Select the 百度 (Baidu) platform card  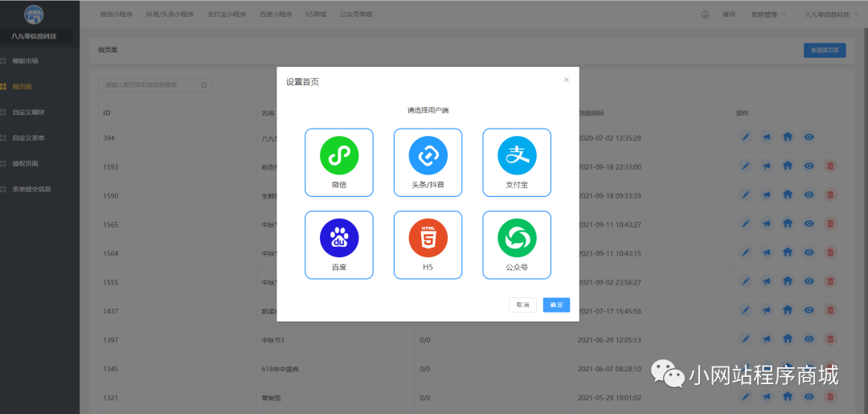tap(339, 244)
